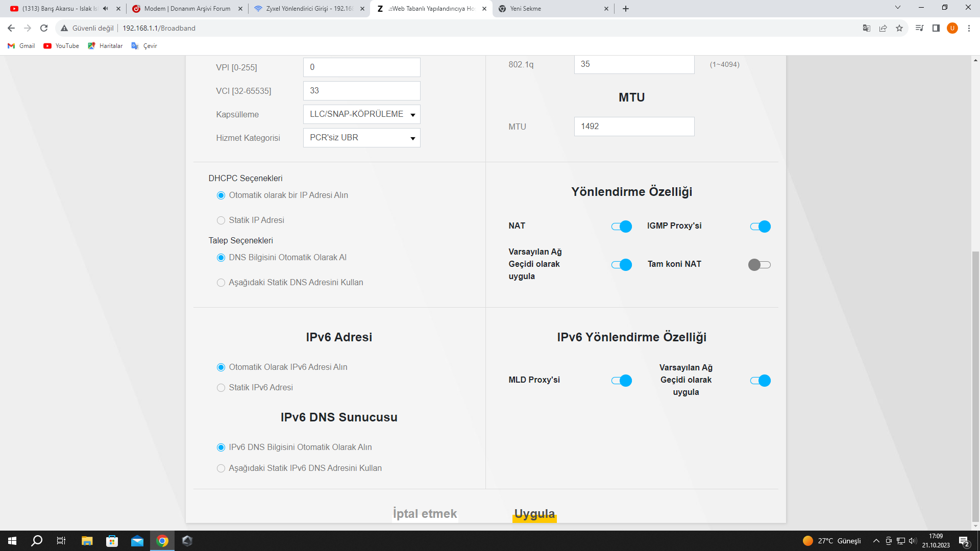
Task: Open the Chrome three-dot menu
Action: point(969,28)
